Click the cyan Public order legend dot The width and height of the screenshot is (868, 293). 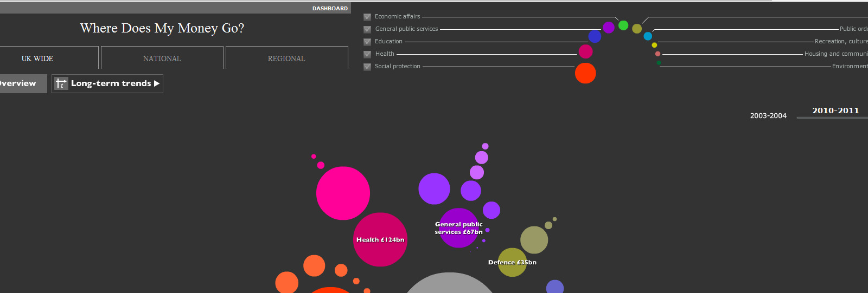click(648, 36)
